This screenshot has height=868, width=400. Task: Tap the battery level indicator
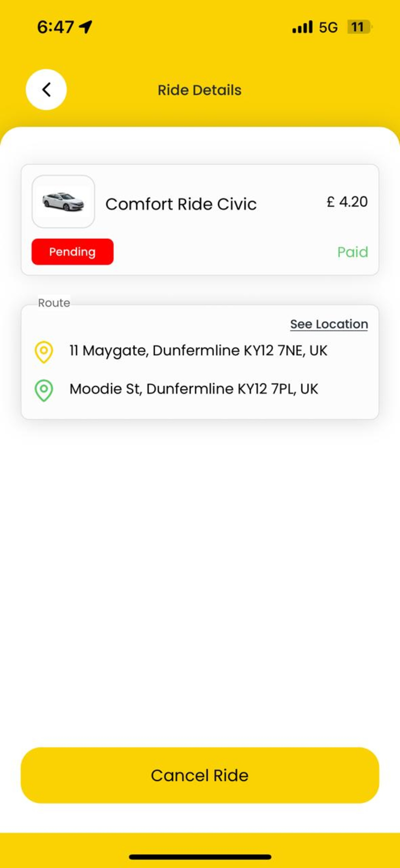coord(359,27)
